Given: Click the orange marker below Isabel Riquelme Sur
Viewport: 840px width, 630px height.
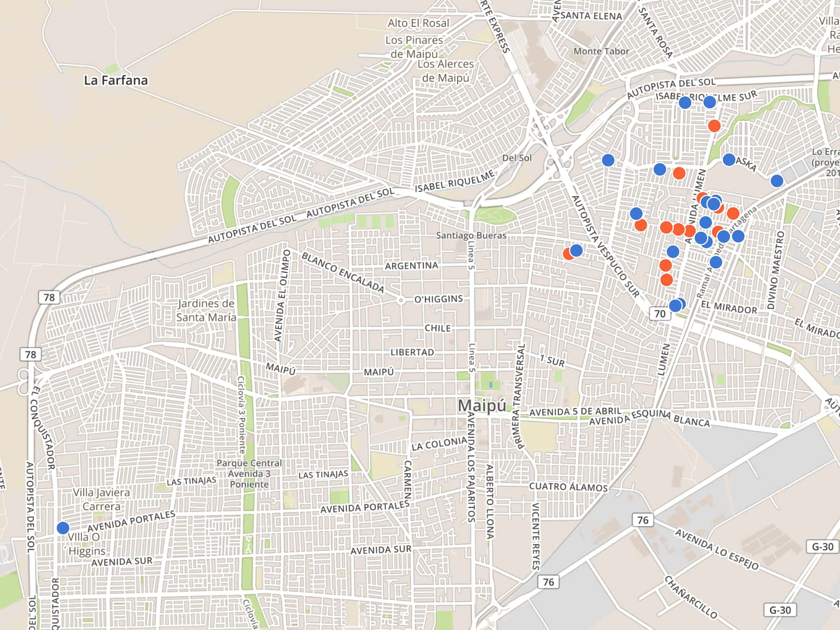Looking at the screenshot, I should point(714,126).
